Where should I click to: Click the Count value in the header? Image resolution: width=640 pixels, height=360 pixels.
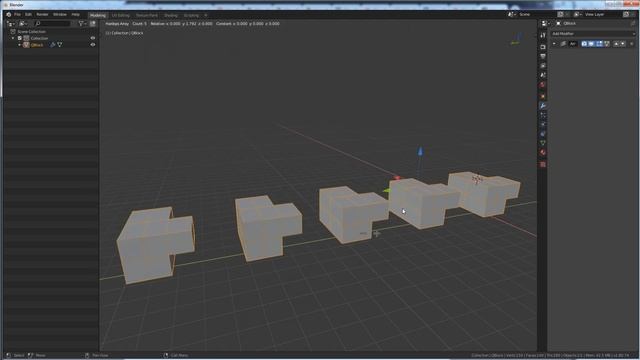(x=140, y=24)
